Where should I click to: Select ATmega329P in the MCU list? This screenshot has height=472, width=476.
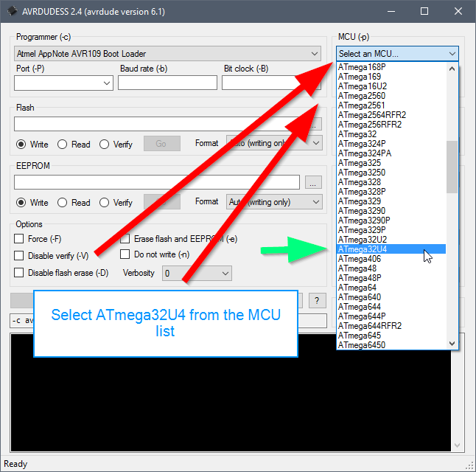[391, 230]
